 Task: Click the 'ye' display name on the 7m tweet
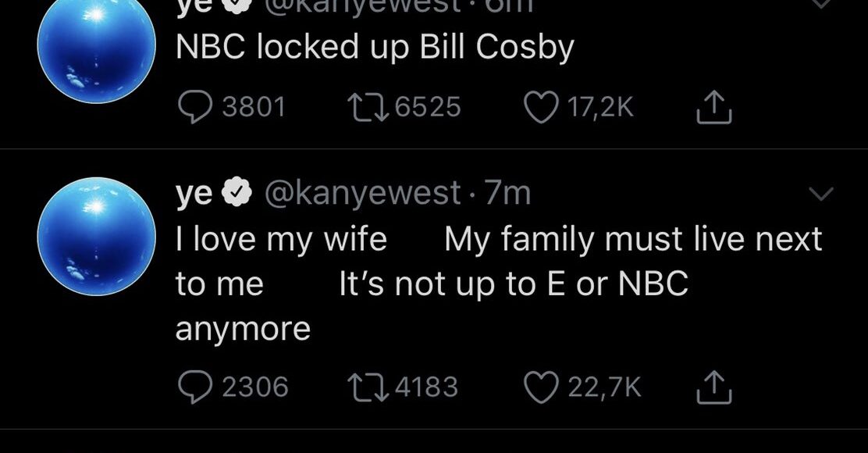tap(194, 194)
